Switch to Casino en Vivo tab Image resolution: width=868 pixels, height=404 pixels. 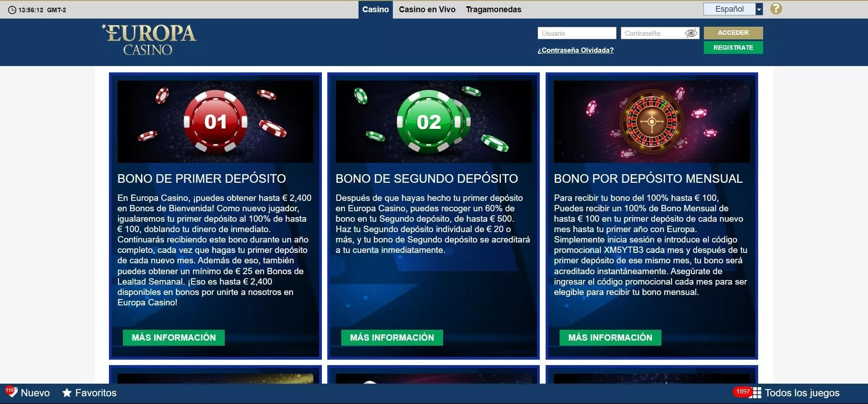point(427,10)
